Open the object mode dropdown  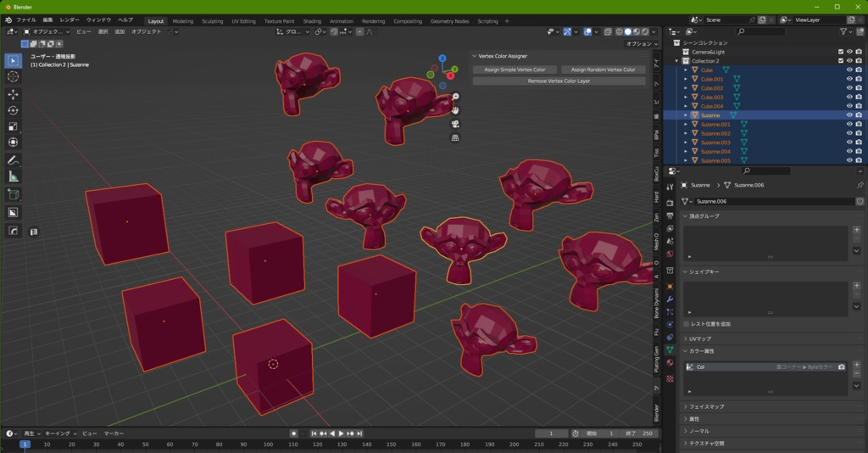point(47,32)
